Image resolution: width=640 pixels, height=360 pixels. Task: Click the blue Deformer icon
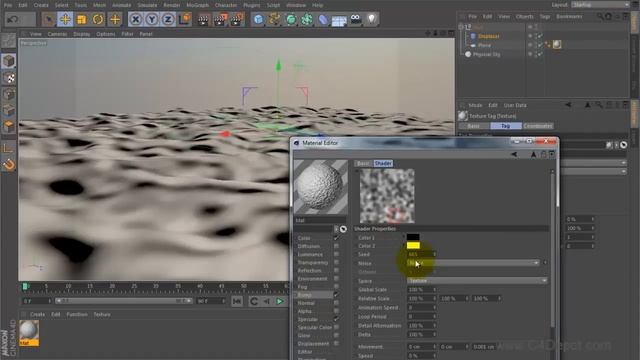[323, 19]
